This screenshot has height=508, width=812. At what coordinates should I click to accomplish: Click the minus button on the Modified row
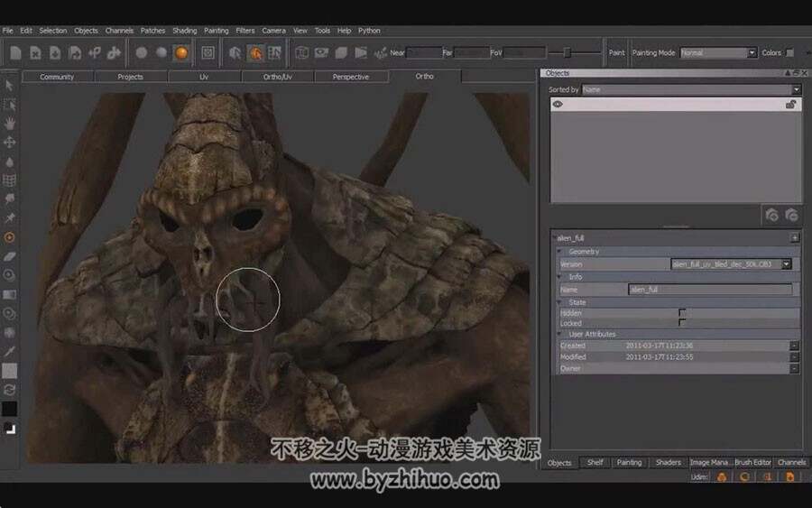794,356
